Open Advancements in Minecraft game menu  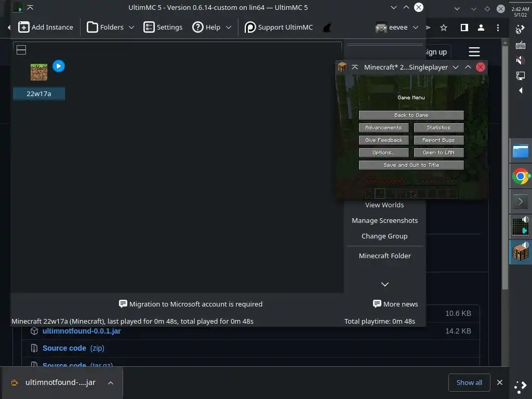pos(384,128)
